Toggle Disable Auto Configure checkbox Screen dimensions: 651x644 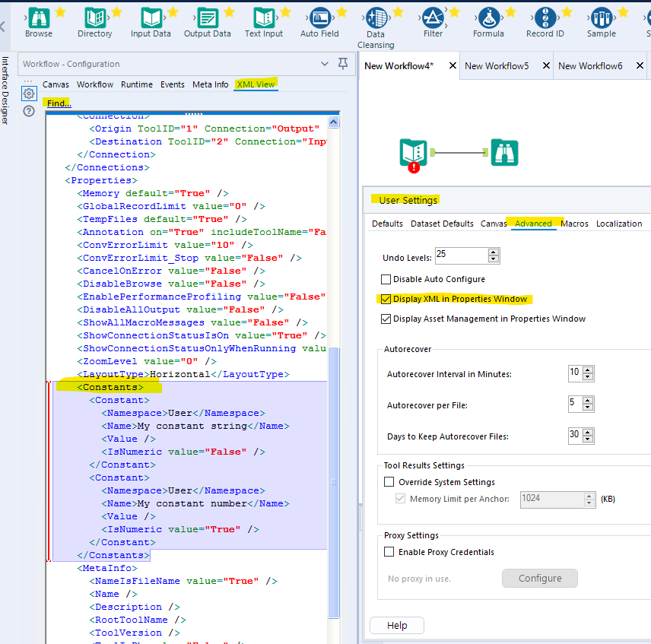(x=386, y=279)
